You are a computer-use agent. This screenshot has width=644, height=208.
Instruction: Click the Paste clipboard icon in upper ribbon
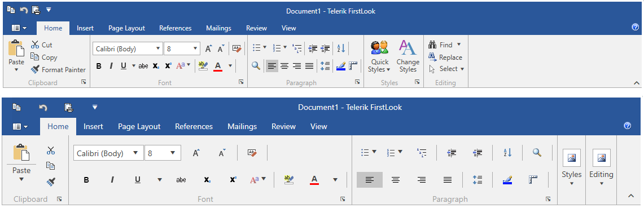click(16, 48)
